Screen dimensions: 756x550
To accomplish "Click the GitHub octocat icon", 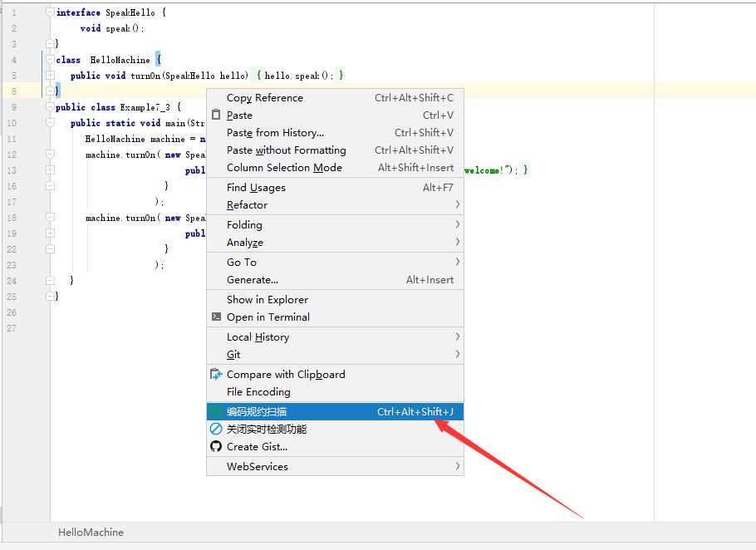I will 216,446.
